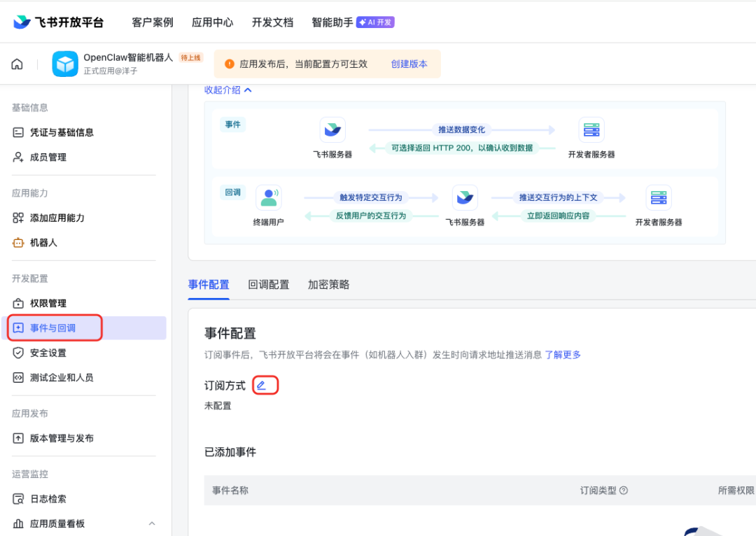Select the 日志检索 sidebar icon
The image size is (756, 536).
coord(19,498)
